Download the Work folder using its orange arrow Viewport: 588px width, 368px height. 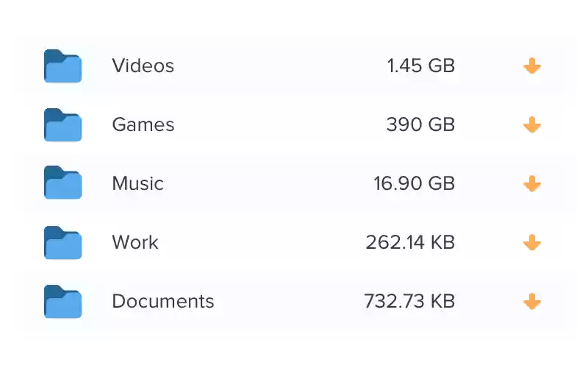coord(532,242)
